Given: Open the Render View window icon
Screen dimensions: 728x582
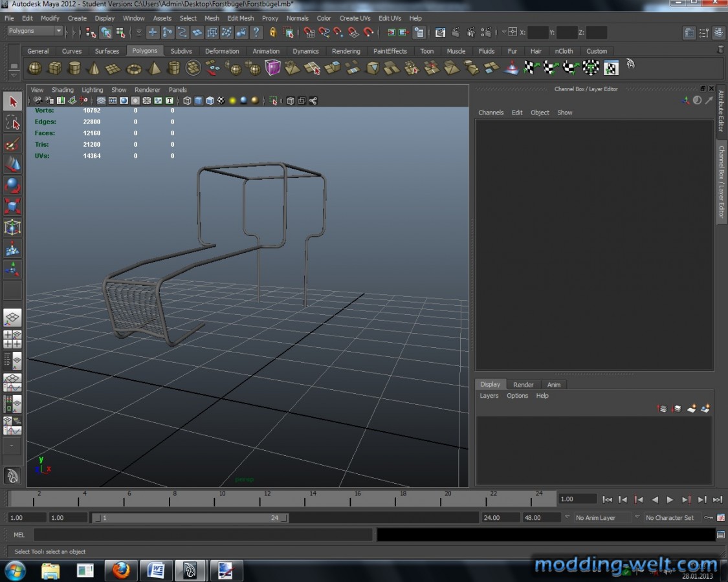Looking at the screenshot, I should tap(440, 32).
